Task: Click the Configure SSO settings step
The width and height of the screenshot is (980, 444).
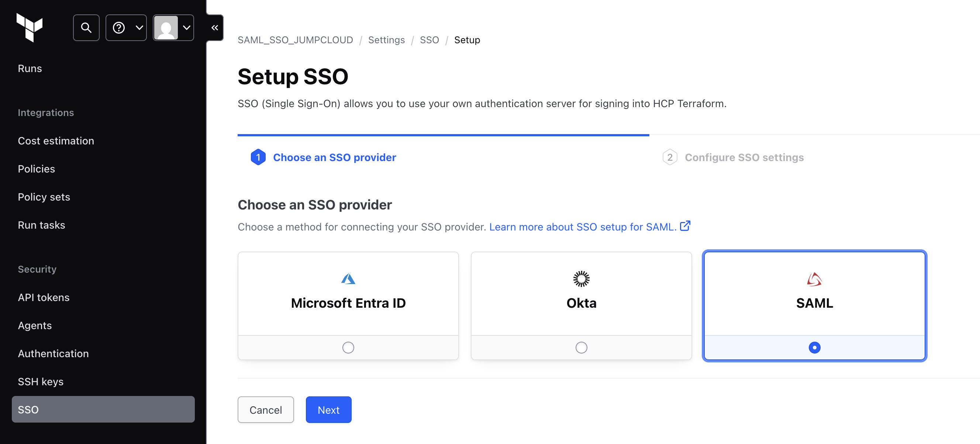Action: [744, 157]
